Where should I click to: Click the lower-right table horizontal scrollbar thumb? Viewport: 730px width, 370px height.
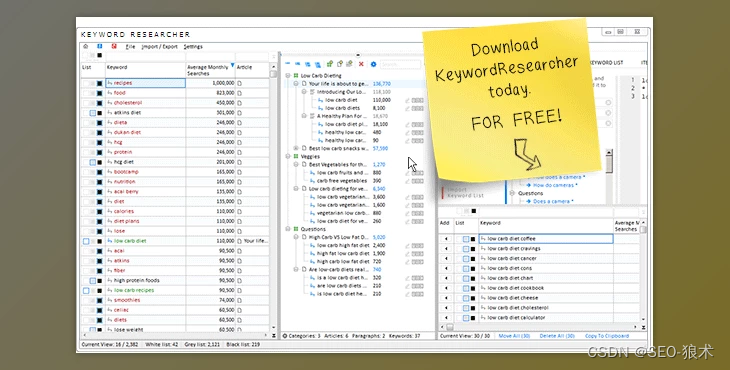[450, 327]
